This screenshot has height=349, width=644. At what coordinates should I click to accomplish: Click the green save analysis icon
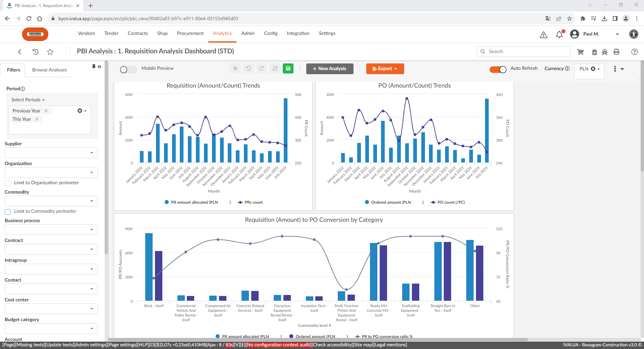[x=288, y=68]
